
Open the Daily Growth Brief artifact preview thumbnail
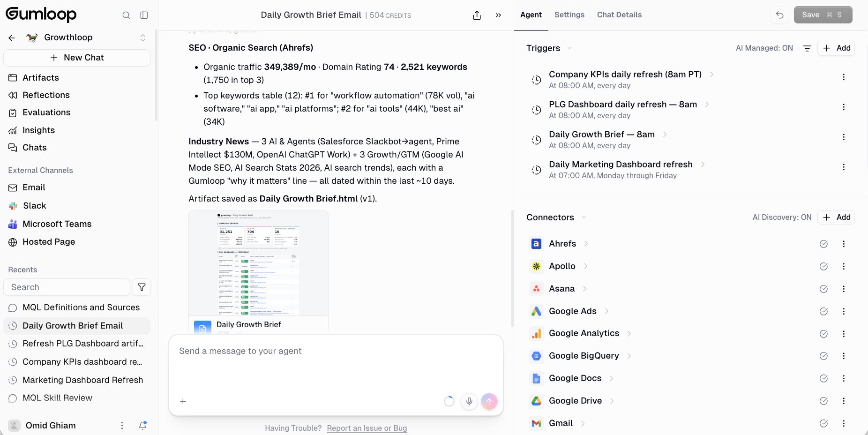click(x=258, y=263)
